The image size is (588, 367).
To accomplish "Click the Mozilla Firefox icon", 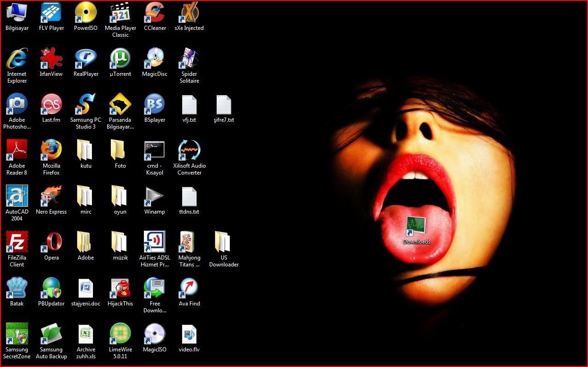I will coord(51,151).
